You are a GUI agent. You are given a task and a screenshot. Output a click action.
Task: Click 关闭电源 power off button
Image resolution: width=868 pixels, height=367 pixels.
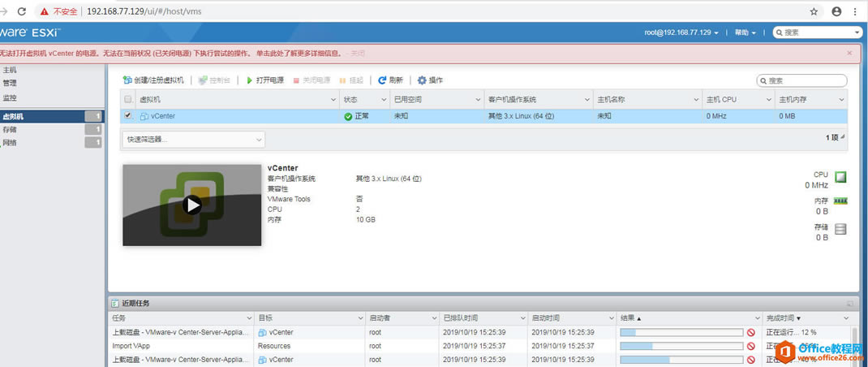[x=312, y=80]
